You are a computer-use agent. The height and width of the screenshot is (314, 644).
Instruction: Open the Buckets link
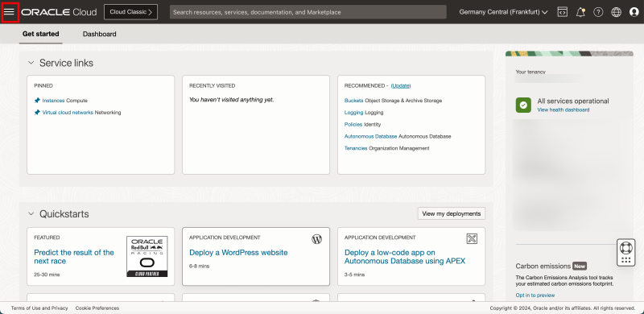(353, 101)
